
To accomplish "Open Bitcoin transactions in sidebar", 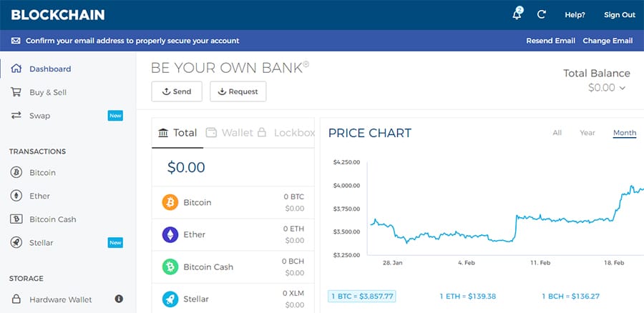I will [42, 173].
